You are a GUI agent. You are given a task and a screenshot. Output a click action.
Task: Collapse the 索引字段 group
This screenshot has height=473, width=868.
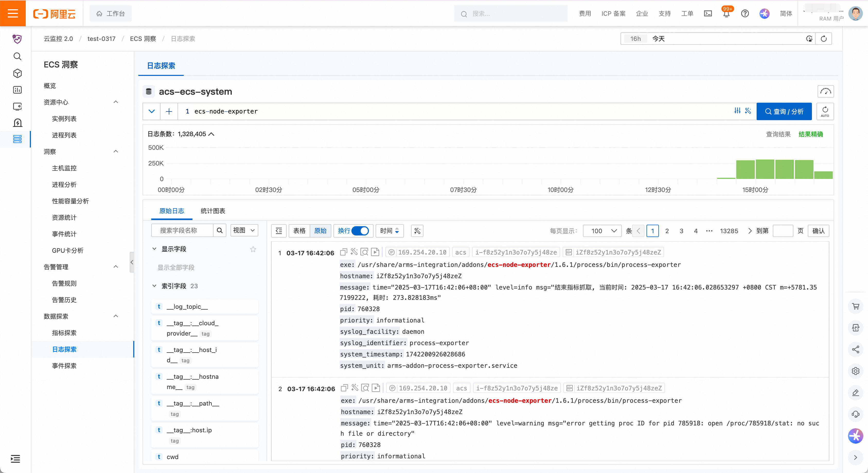154,286
